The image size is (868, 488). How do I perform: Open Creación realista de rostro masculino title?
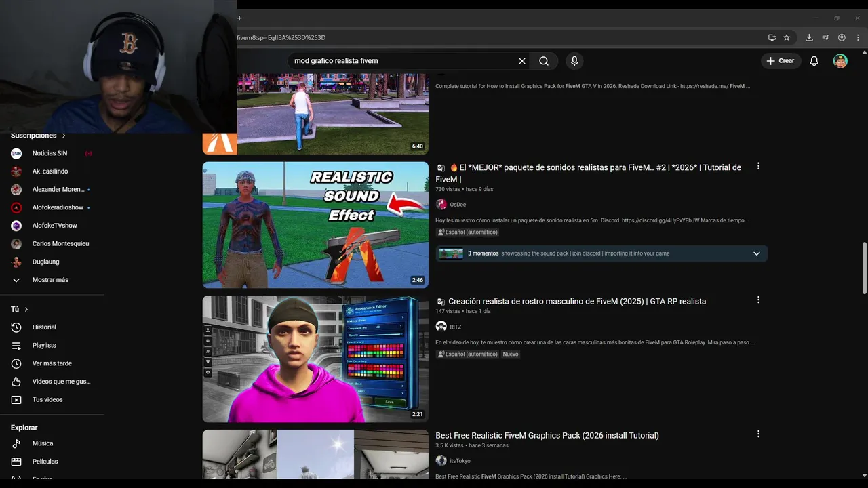click(577, 301)
